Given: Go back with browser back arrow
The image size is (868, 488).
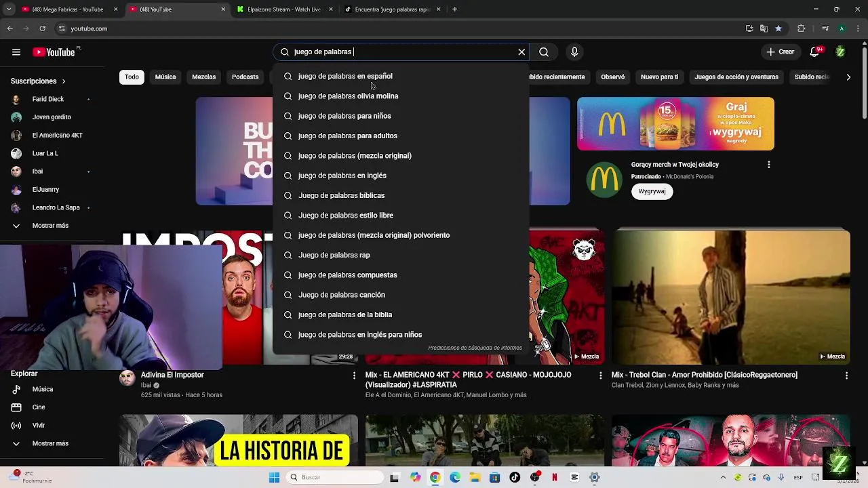Looking at the screenshot, I should click(9, 28).
